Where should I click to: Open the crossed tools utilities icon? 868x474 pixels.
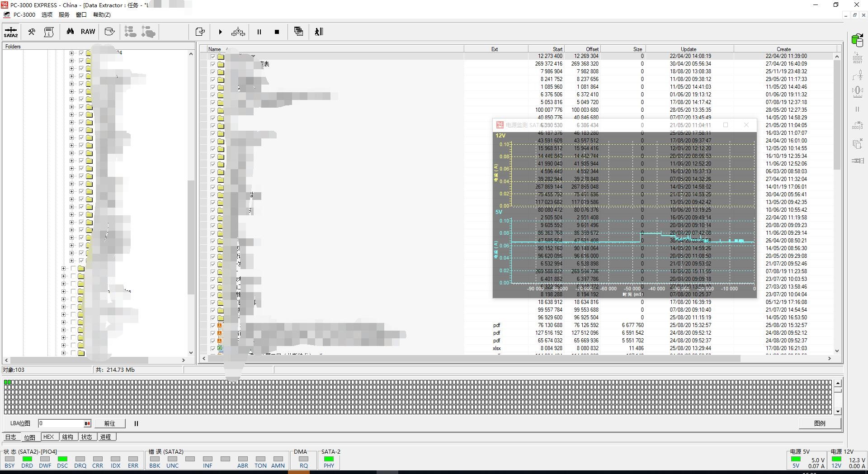tap(32, 32)
